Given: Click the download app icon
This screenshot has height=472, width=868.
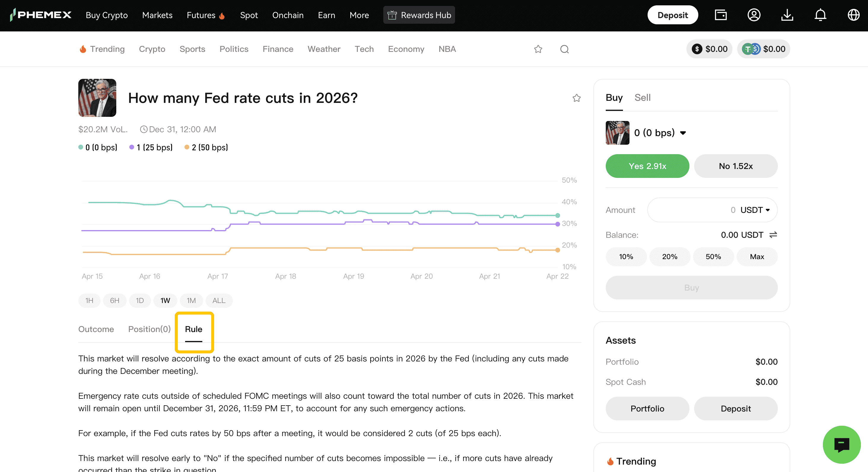Looking at the screenshot, I should (787, 15).
